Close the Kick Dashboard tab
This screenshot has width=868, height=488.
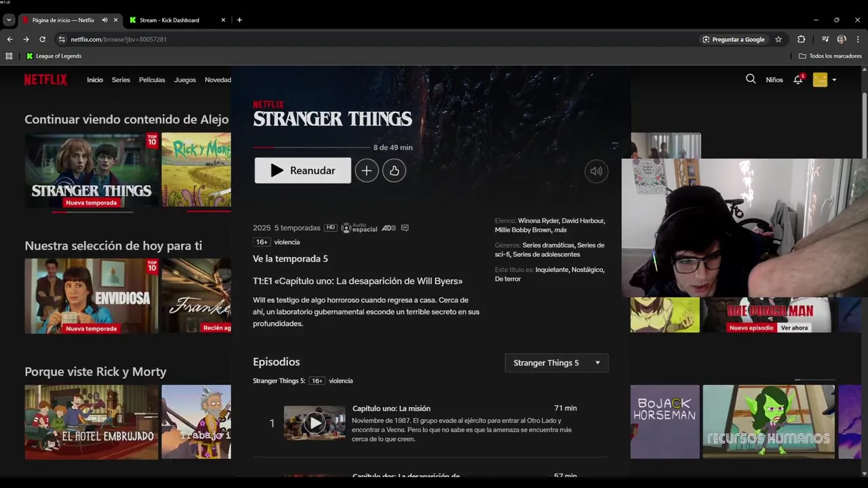click(x=223, y=20)
